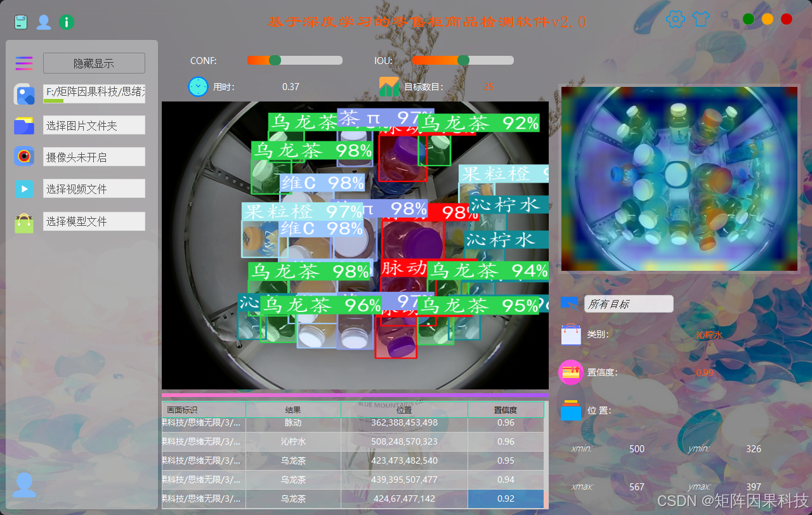Click the target count chart icon
The image size is (812, 515).
point(390,86)
